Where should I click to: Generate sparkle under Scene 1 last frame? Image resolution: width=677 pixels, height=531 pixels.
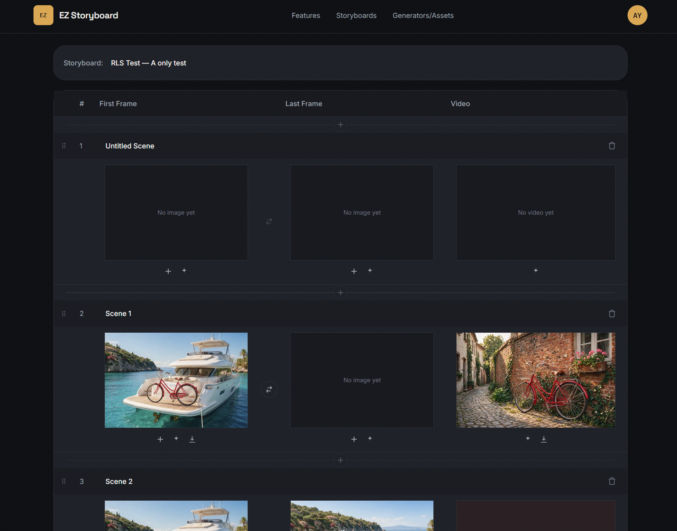[x=370, y=438]
